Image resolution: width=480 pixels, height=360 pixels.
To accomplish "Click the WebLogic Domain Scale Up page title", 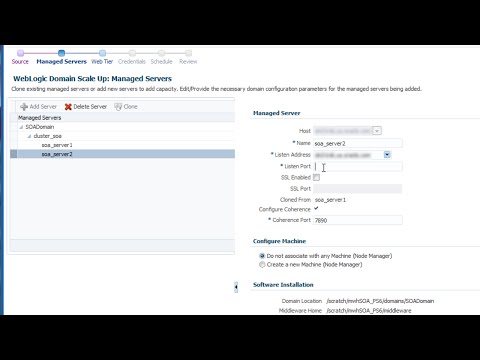I will point(92,79).
